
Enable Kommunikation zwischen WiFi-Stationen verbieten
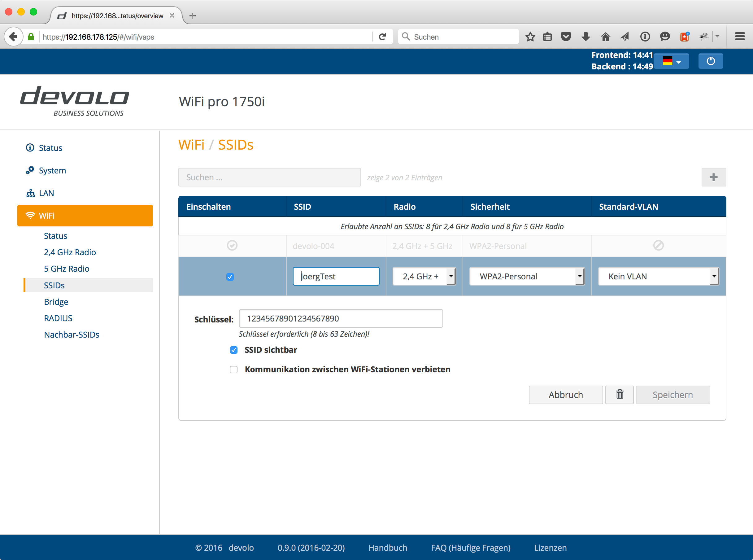tap(234, 369)
